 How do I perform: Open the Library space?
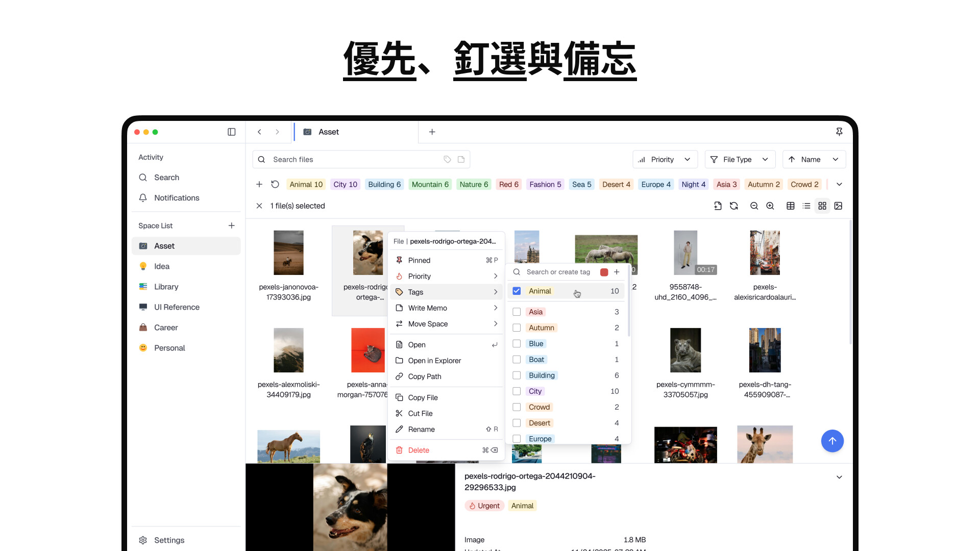[166, 287]
